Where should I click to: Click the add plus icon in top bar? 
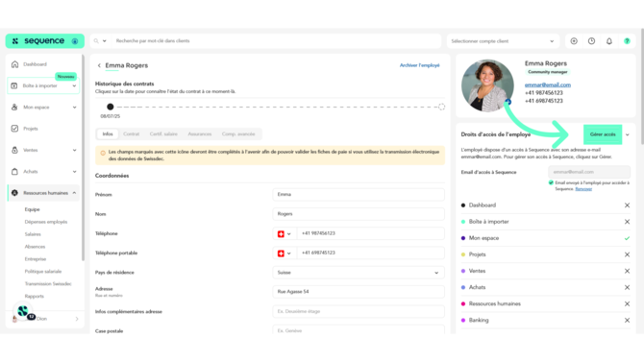574,41
